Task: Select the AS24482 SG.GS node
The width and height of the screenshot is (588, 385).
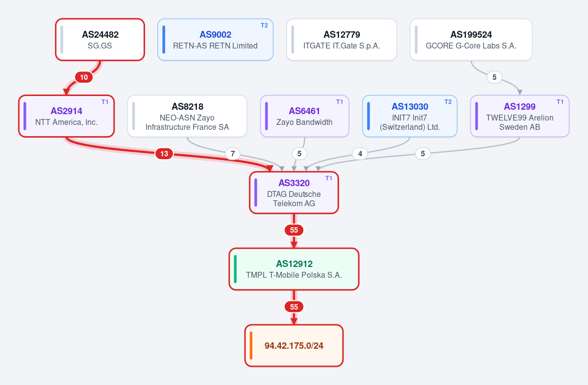Action: click(100, 40)
